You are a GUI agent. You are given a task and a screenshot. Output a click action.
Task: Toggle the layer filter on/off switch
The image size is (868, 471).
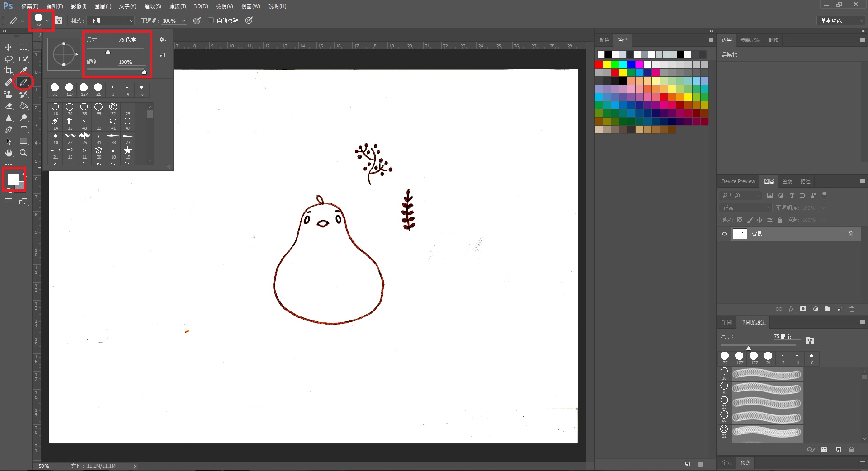point(824,194)
